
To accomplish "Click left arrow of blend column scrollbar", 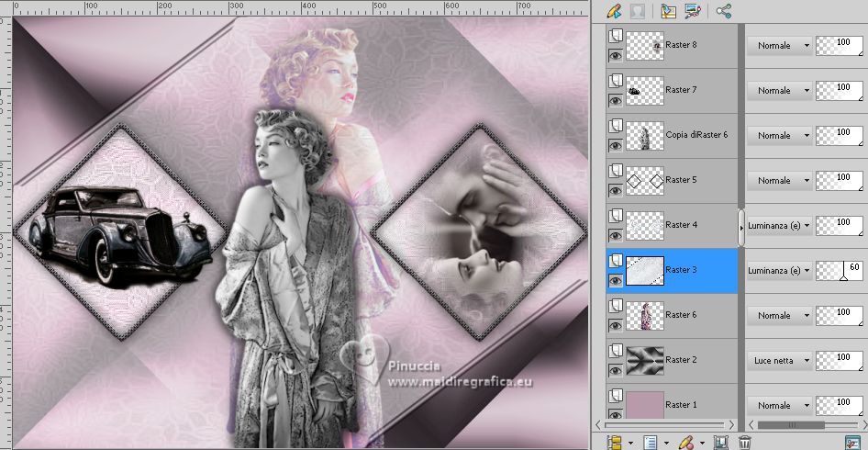I will [750, 425].
